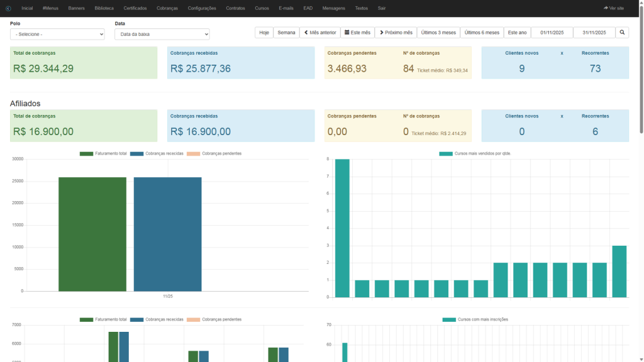Toggle the Cursos mais vendidos por qtde. legend
This screenshot has width=644, height=362.
475,153
